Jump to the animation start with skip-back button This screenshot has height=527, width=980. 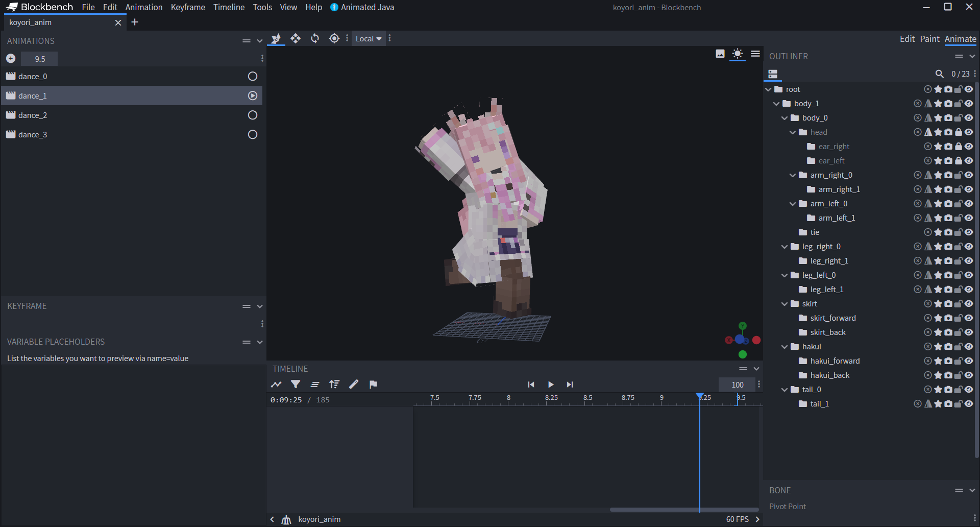pyautogui.click(x=531, y=385)
